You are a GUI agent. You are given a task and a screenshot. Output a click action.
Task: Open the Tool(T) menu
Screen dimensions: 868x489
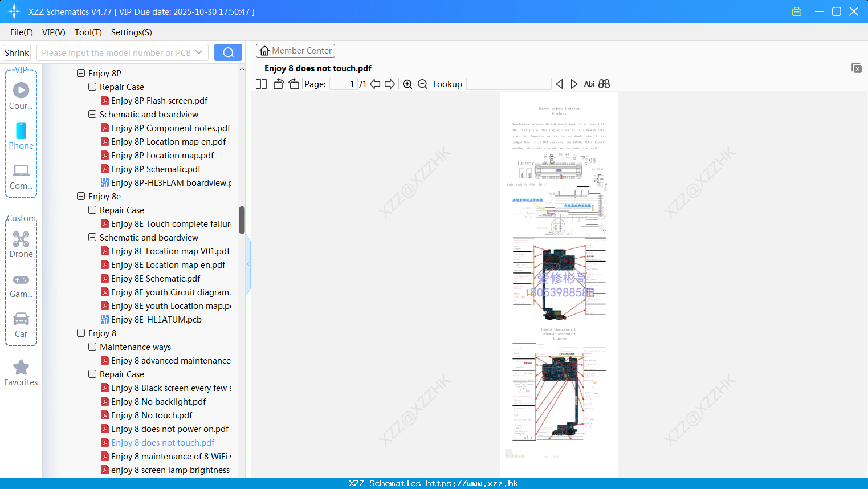[x=88, y=32]
